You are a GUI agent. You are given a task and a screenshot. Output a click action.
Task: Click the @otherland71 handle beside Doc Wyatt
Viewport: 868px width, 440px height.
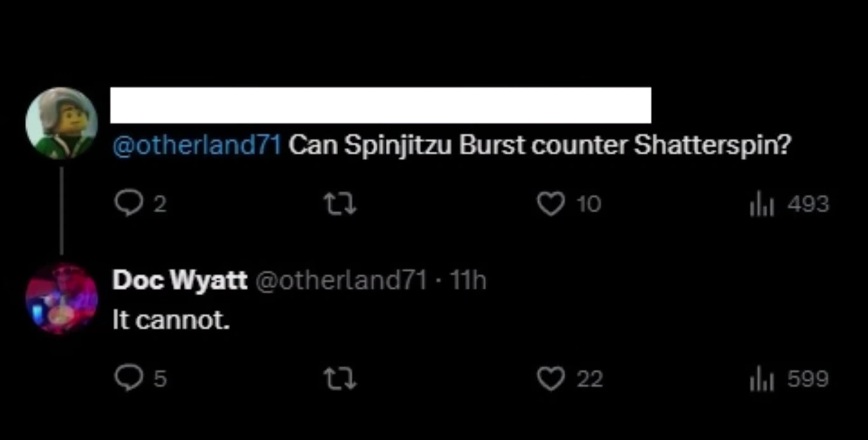[341, 280]
